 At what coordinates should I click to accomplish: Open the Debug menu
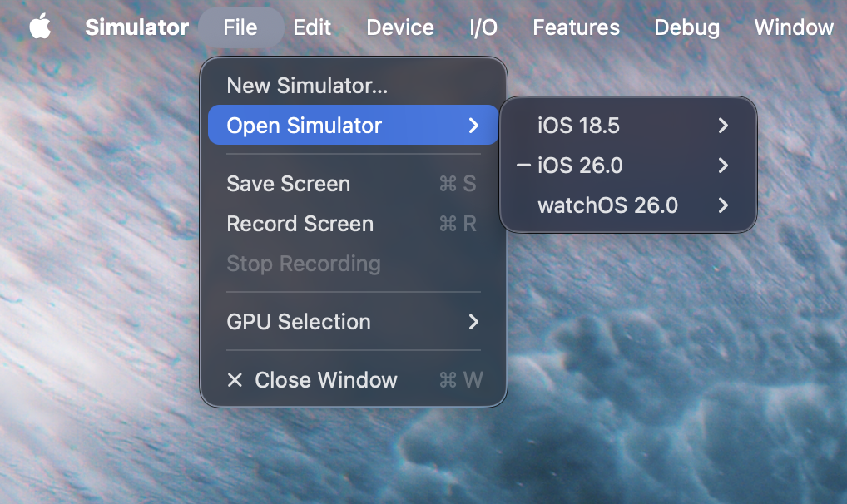[x=686, y=27]
